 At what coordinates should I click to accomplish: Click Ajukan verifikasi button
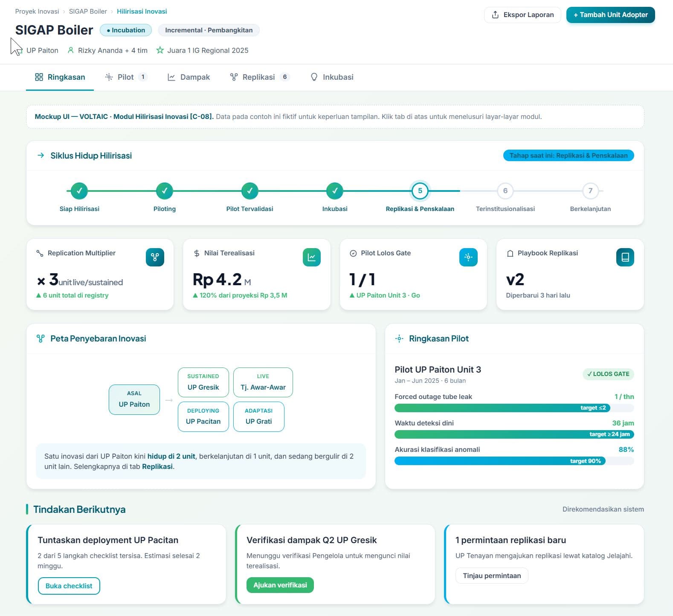coord(280,585)
